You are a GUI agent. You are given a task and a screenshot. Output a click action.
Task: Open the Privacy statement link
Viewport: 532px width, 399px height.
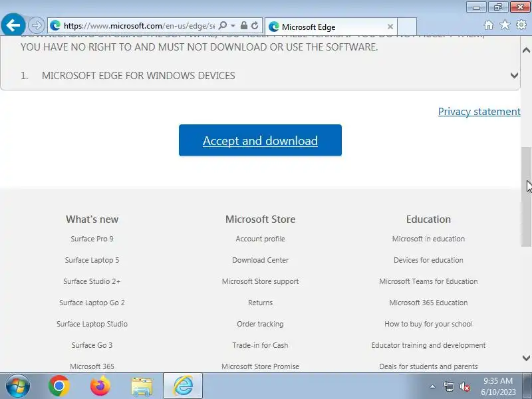tap(479, 111)
